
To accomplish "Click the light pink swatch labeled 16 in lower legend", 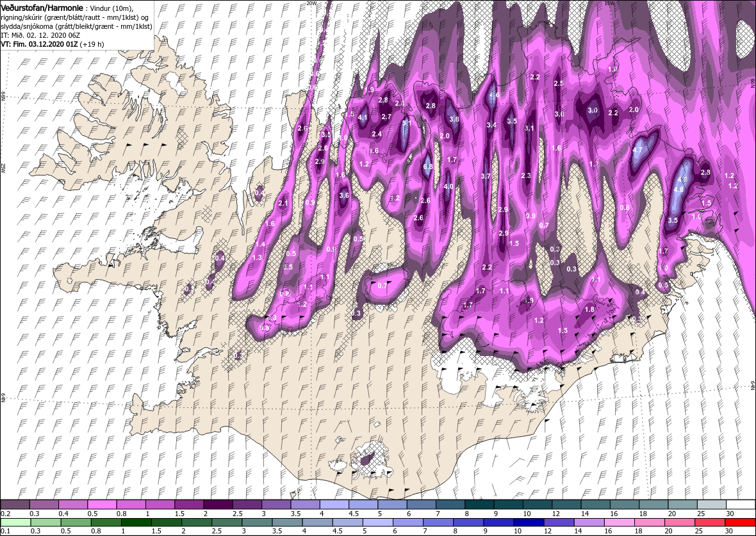I will 619,523.
